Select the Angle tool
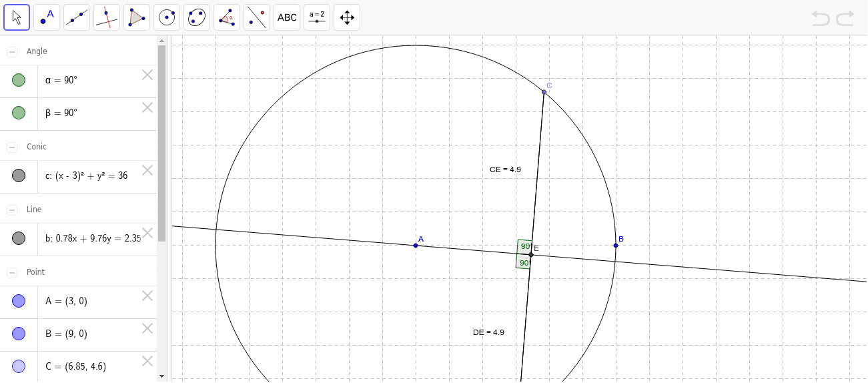The image size is (868, 383). (227, 17)
